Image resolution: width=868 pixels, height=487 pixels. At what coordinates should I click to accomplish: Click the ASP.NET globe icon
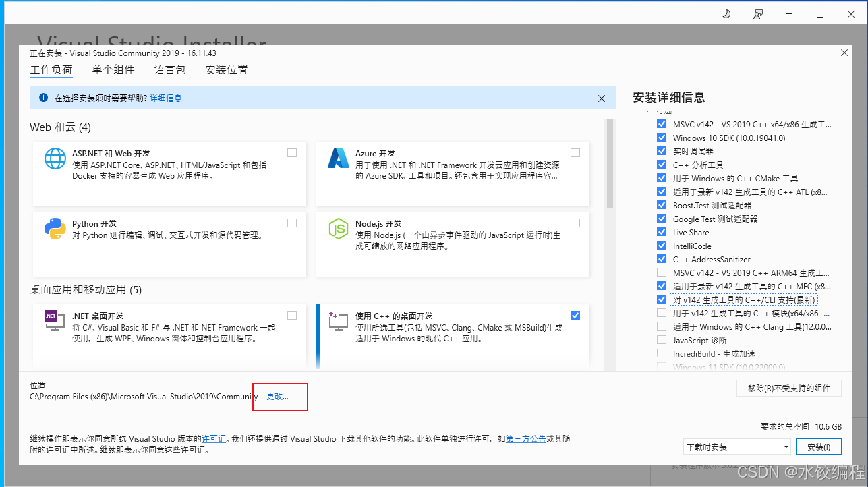tap(55, 158)
